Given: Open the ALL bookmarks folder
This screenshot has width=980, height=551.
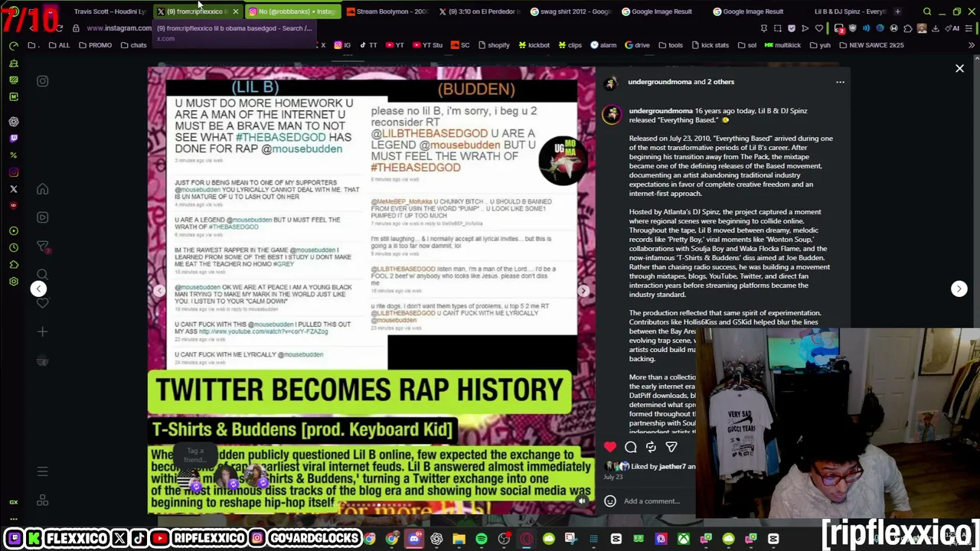Looking at the screenshot, I should tap(59, 45).
